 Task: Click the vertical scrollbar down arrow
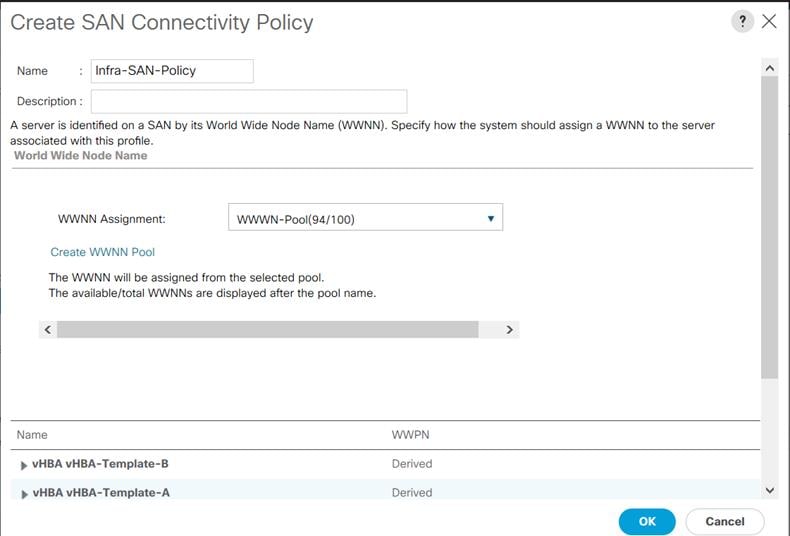pyautogui.click(x=769, y=490)
